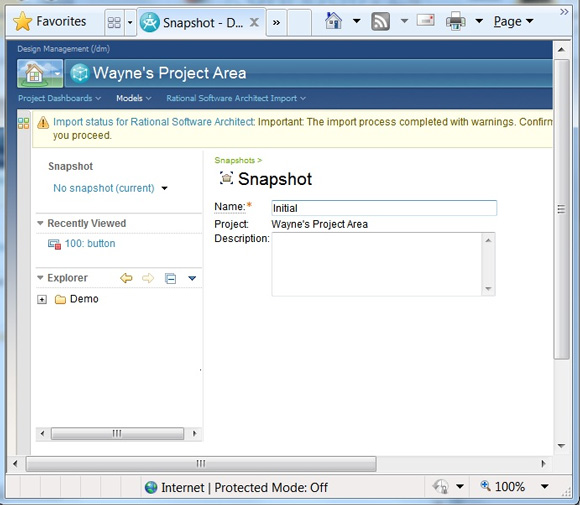Click the page vertical scrollbar thumb

click(561, 209)
